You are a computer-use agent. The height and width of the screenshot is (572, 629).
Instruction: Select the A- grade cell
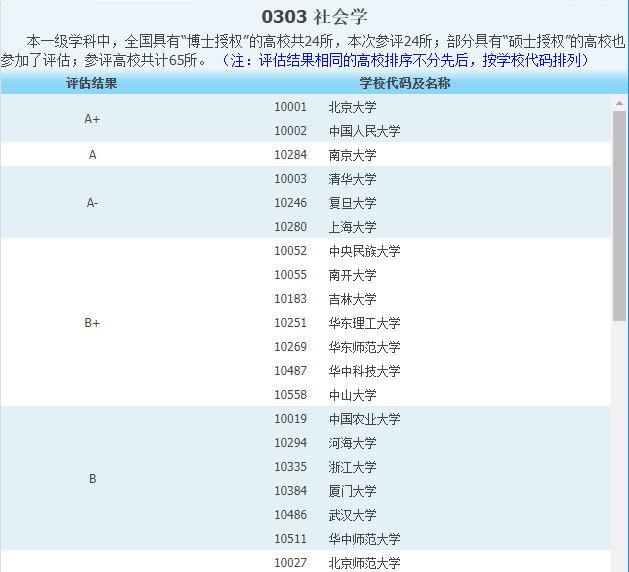[x=92, y=203]
